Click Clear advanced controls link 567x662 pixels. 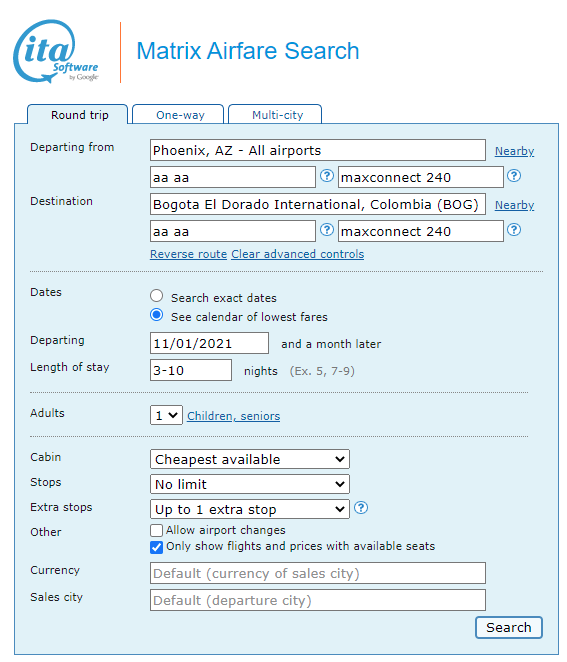tap(298, 254)
